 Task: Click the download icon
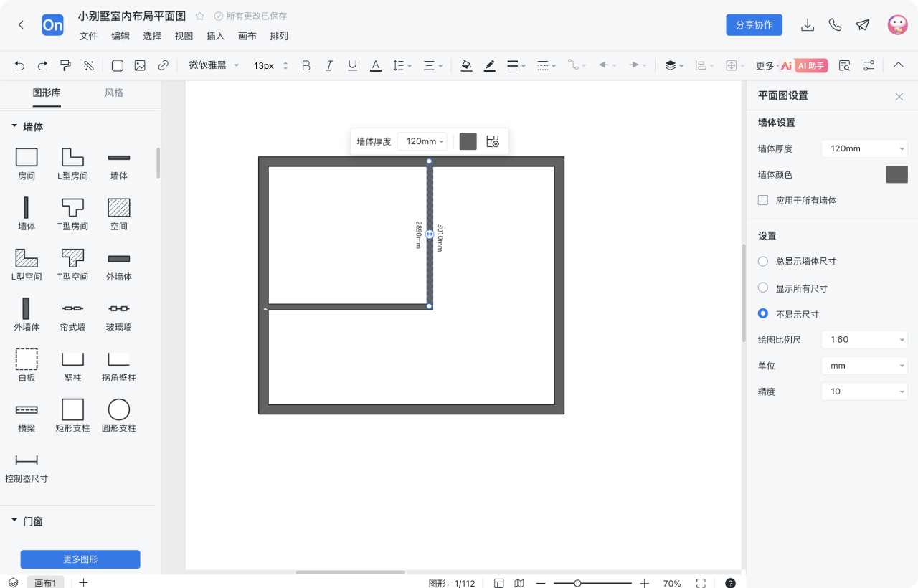click(x=808, y=25)
